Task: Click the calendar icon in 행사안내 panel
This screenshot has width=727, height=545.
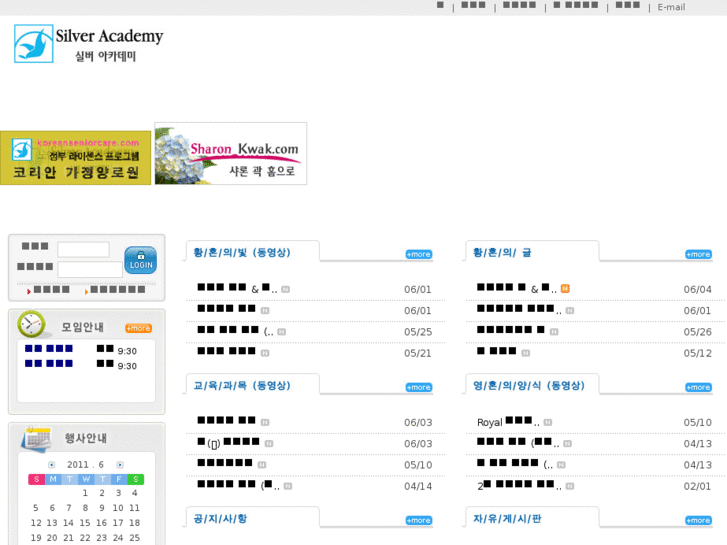Action: [36, 438]
